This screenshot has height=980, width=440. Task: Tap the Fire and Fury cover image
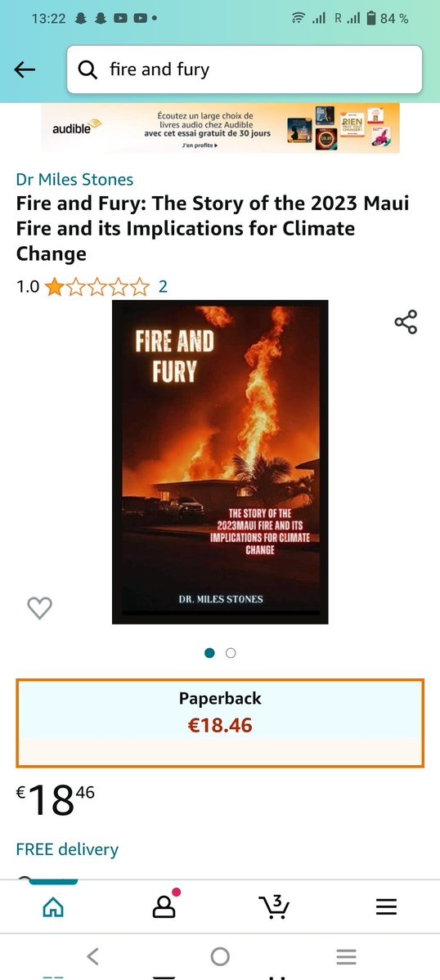tap(220, 462)
